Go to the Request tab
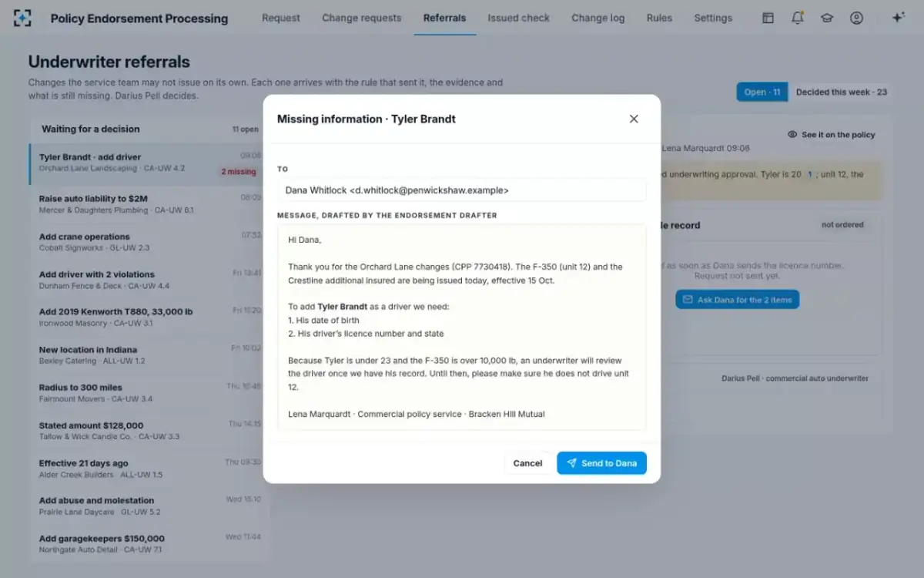Screen dimensions: 924x578 click(281, 18)
